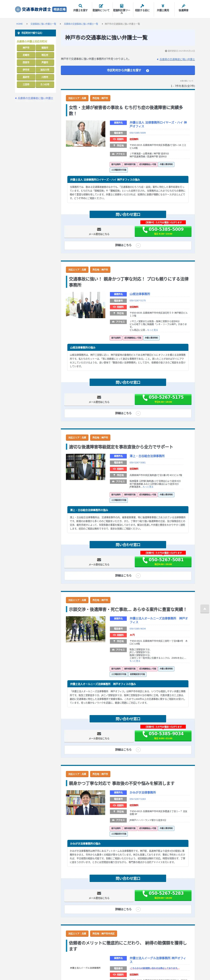
Task: Go to HOME breadcrumb
Action: (x=19, y=24)
